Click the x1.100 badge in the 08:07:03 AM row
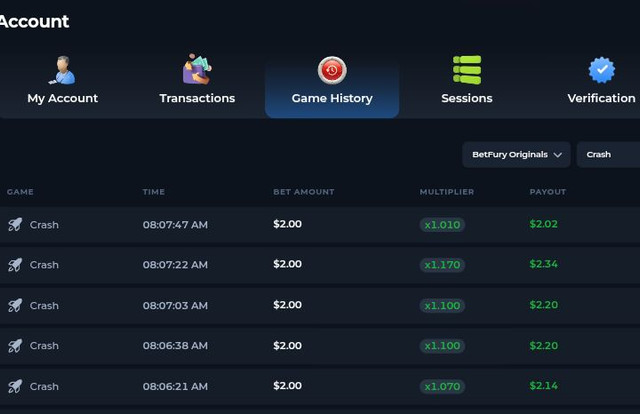The image size is (640, 414). (x=442, y=305)
